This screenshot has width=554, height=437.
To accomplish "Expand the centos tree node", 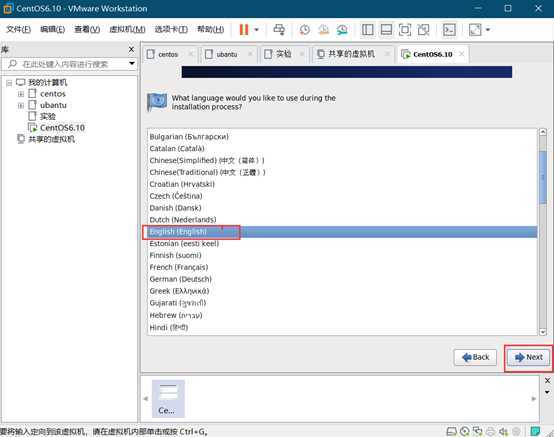I will [21, 94].
